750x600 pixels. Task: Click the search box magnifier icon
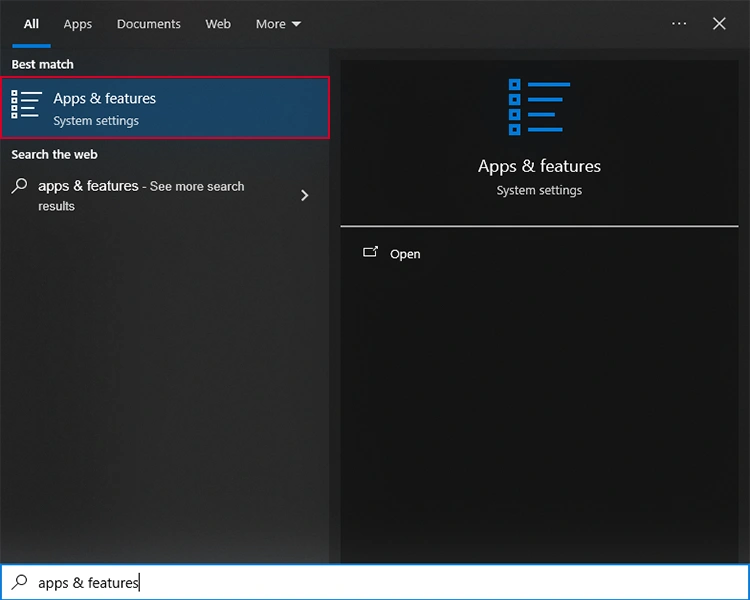tap(20, 582)
